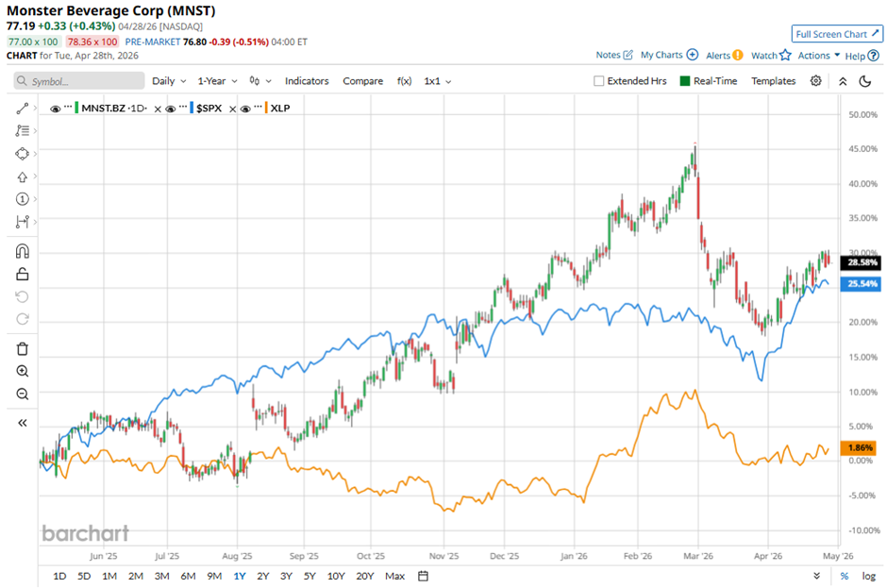Enable the Extended Hrs checkbox
The width and height of the screenshot is (887, 588).
(598, 81)
